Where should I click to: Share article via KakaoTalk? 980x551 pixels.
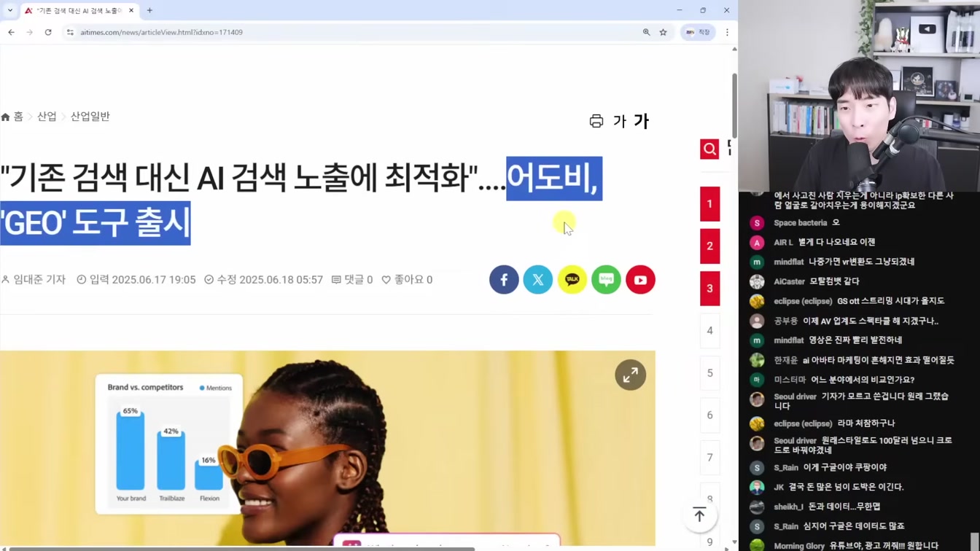[572, 280]
